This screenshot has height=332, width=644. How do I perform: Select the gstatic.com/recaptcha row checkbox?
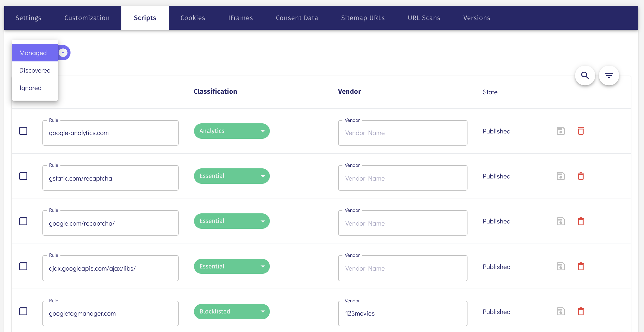[x=23, y=176]
